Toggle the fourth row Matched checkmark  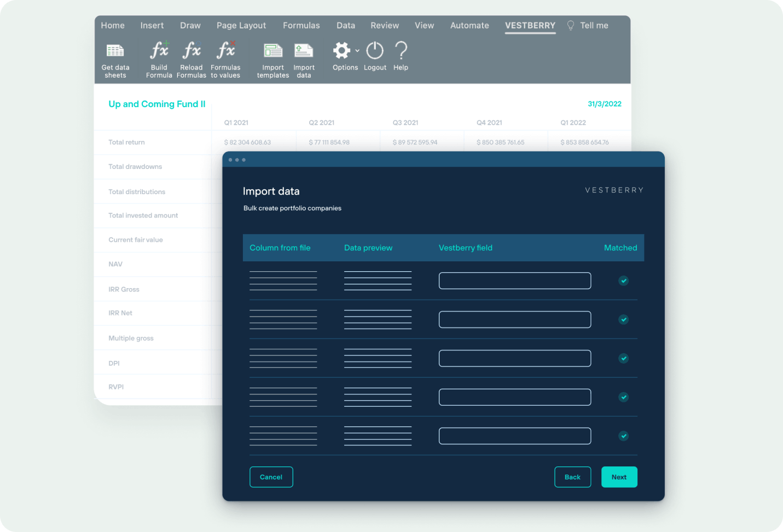pos(623,397)
